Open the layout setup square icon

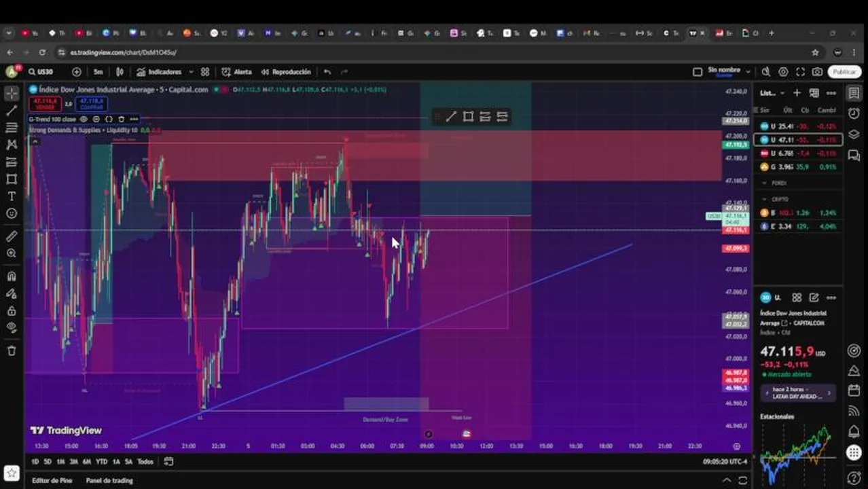tap(697, 71)
